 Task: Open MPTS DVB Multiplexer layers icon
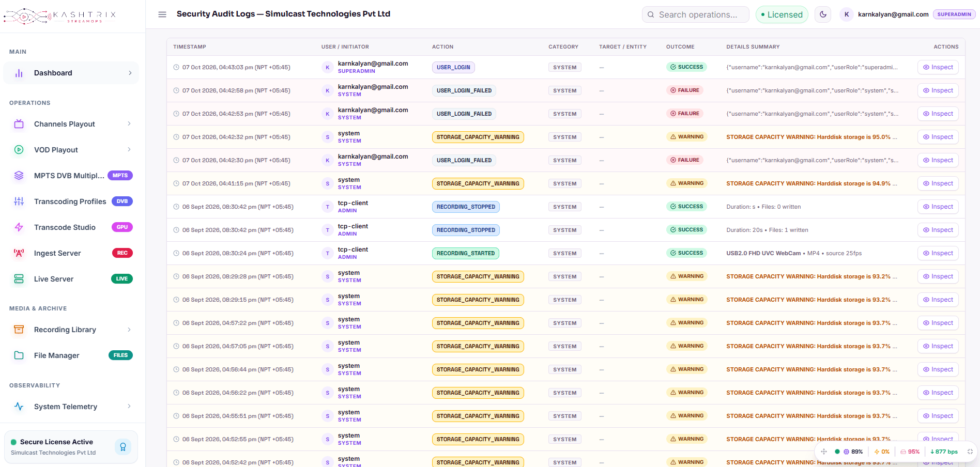19,176
